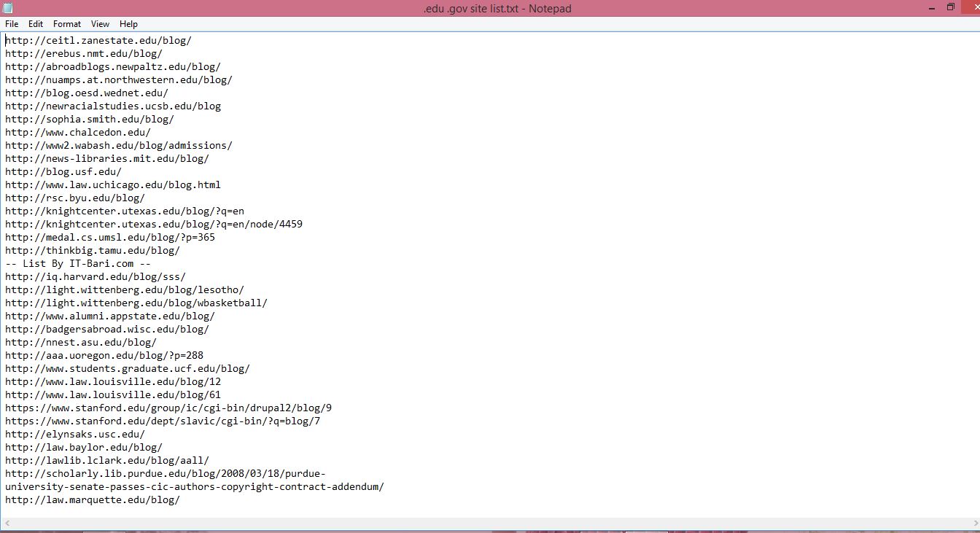This screenshot has width=980, height=533.
Task: Click the Notepad icon in the title bar
Action: (8, 8)
